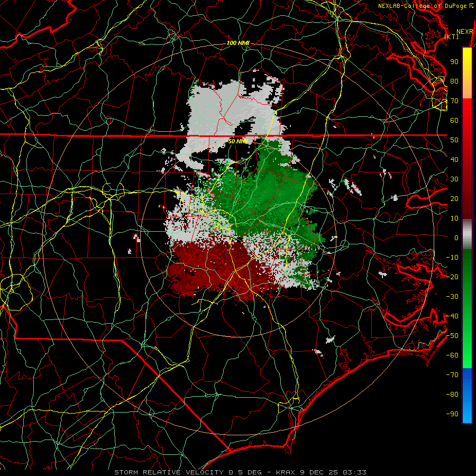476x476 pixels.
Task: Click the -70 value on velocity scale
Action: (x=452, y=375)
